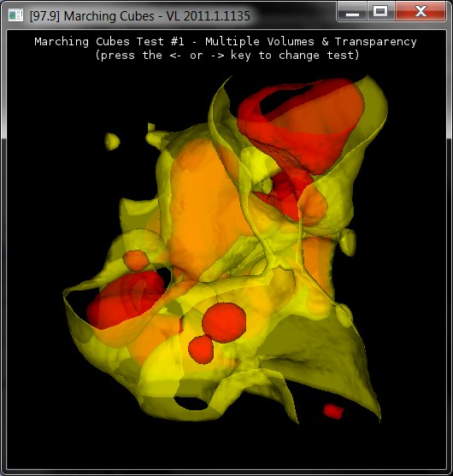Click the small yellow nub on the right side
The height and width of the screenshot is (476, 453).
tap(347, 242)
